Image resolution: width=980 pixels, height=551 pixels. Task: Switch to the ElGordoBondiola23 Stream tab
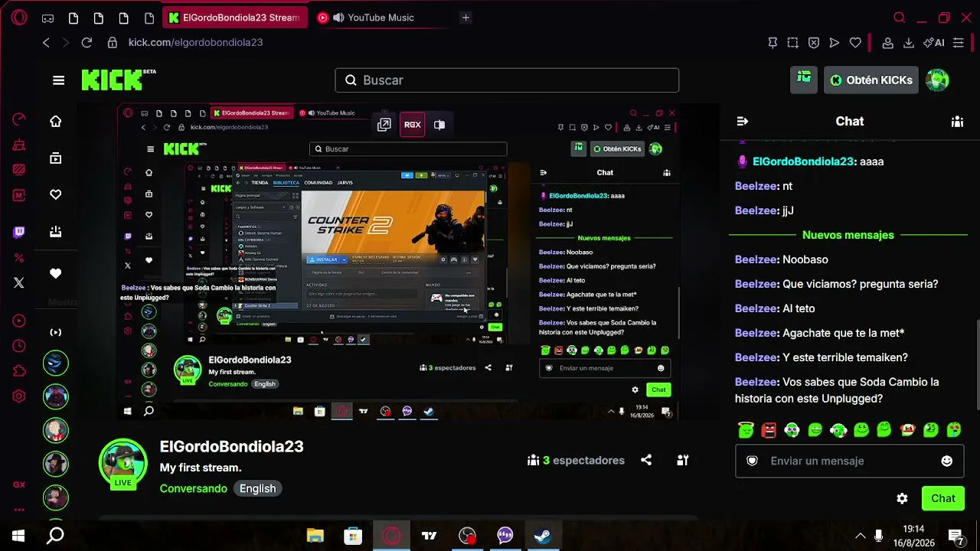point(234,18)
